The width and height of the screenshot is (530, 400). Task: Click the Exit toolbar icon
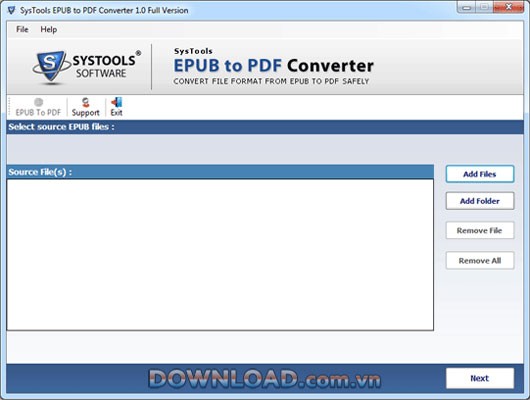(116, 107)
